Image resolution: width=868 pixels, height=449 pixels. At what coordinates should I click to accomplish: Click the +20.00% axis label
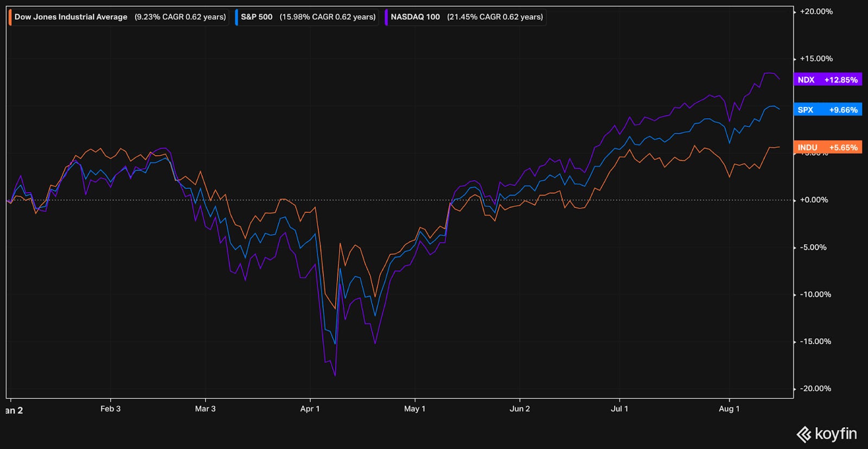[x=816, y=11]
